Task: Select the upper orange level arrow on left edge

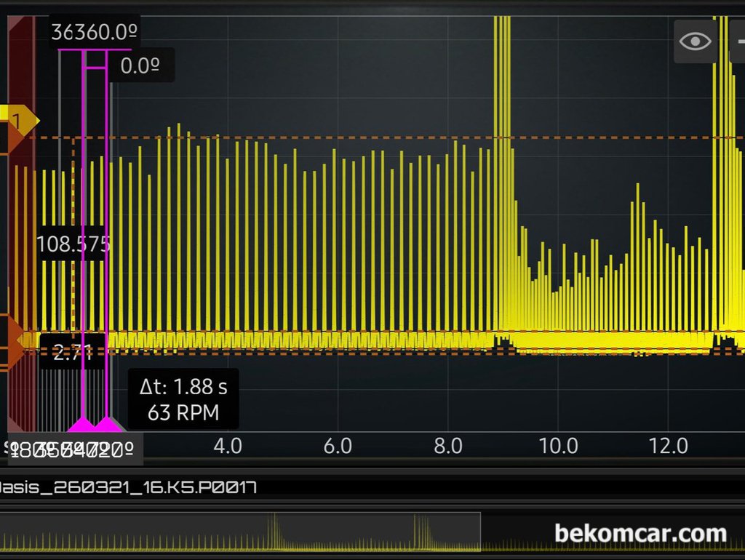Action: click(15, 138)
